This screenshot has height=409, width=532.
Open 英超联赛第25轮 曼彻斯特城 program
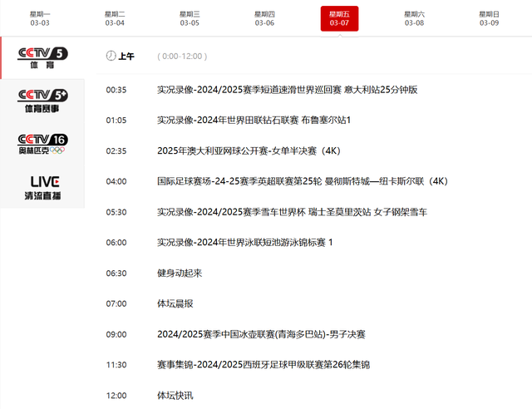pos(303,181)
